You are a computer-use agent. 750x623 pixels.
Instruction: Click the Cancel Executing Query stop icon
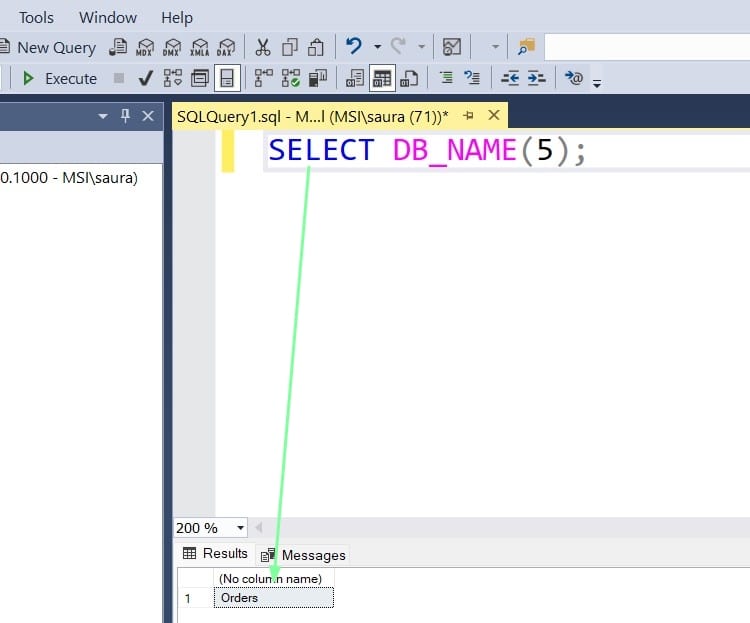click(119, 78)
